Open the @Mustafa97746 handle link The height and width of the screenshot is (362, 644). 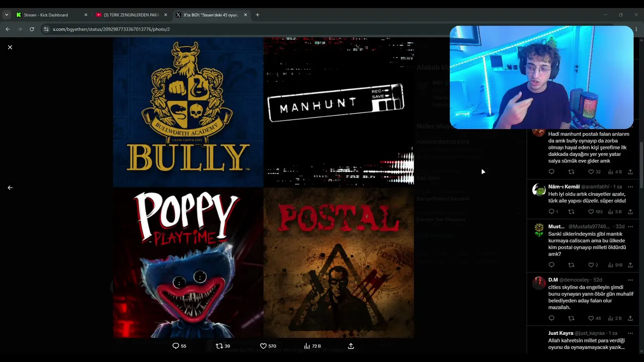(x=589, y=227)
